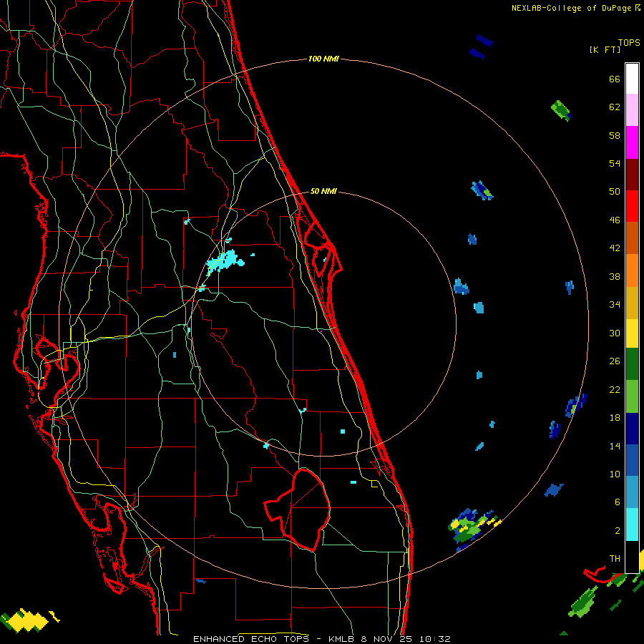Image resolution: width=644 pixels, height=644 pixels.
Task: Pick the dark orange legend swatch
Action: click(x=632, y=238)
